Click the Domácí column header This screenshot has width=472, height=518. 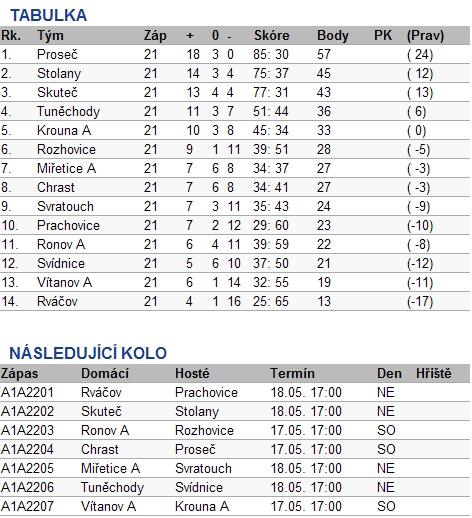point(105,373)
